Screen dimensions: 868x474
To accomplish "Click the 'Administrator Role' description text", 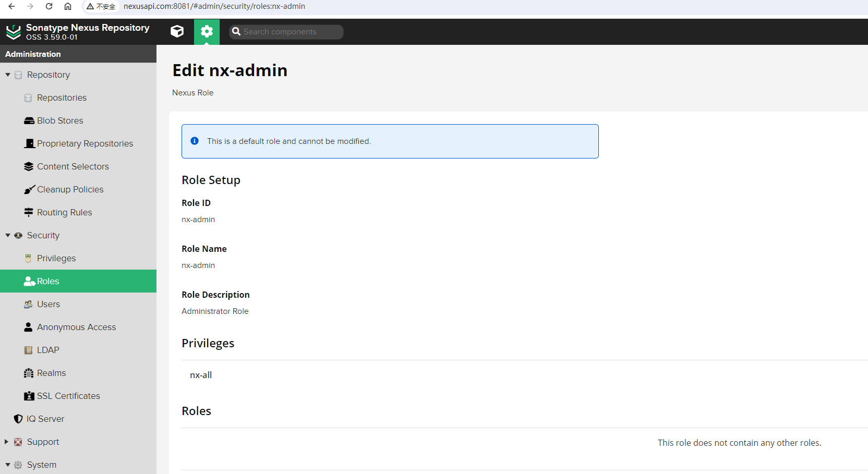I will [215, 311].
